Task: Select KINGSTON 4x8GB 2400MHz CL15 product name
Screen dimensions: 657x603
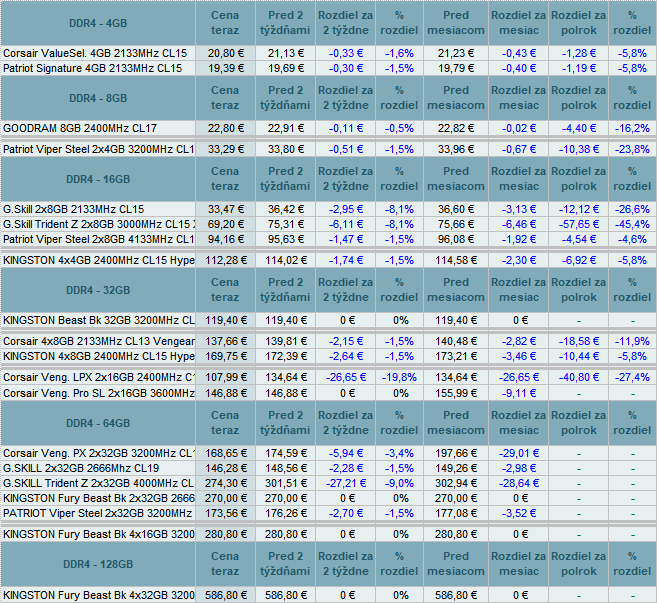Action: point(98,356)
